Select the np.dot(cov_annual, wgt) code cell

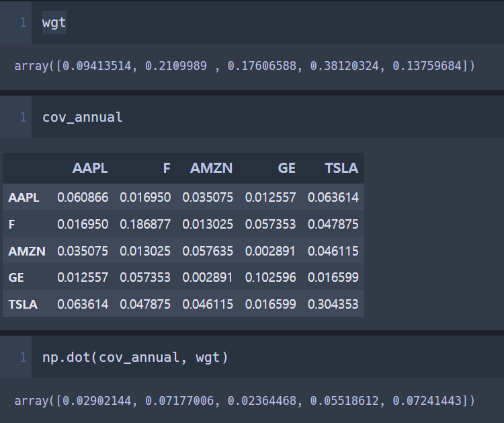[267, 357]
